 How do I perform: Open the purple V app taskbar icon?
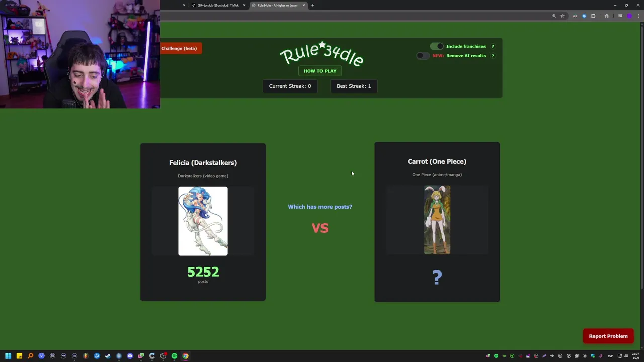[x=41, y=356]
